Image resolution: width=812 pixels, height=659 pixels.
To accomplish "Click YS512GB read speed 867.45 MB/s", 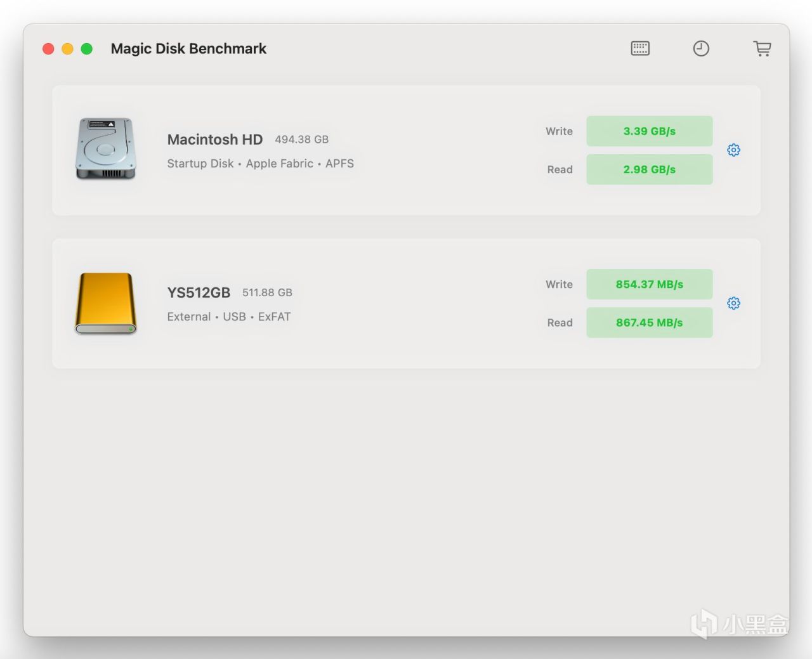I will 650,322.
